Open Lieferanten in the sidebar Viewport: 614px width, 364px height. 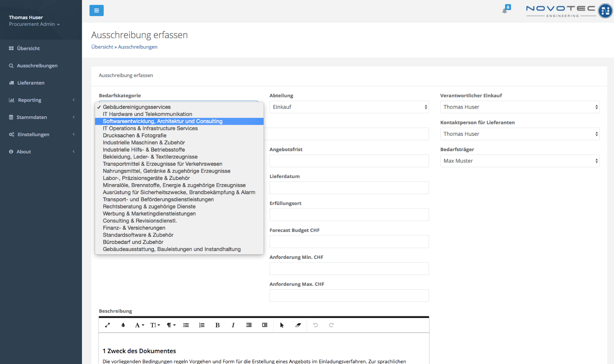tap(31, 83)
